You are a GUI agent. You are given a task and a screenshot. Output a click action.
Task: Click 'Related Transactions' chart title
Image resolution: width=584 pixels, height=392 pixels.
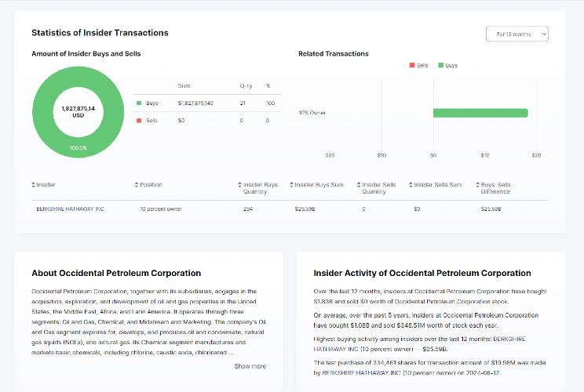pyautogui.click(x=334, y=53)
